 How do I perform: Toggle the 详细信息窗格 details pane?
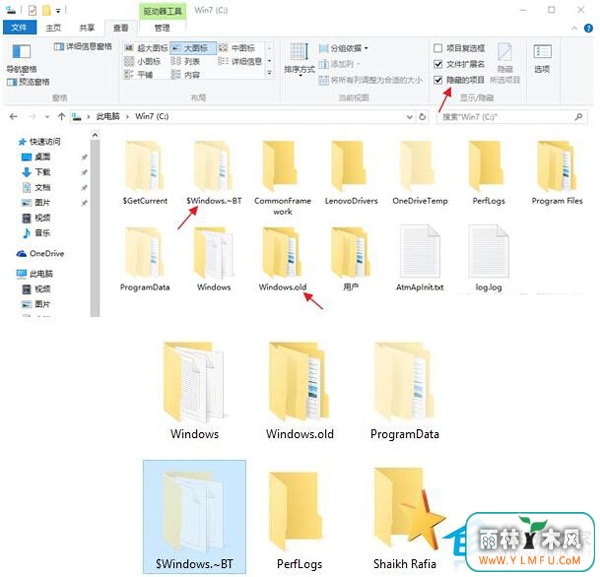tap(83, 47)
